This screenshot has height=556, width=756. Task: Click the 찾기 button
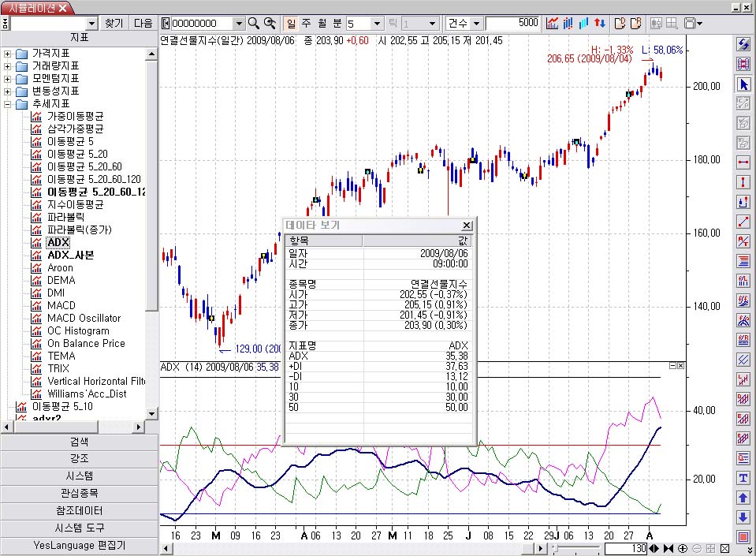click(114, 23)
